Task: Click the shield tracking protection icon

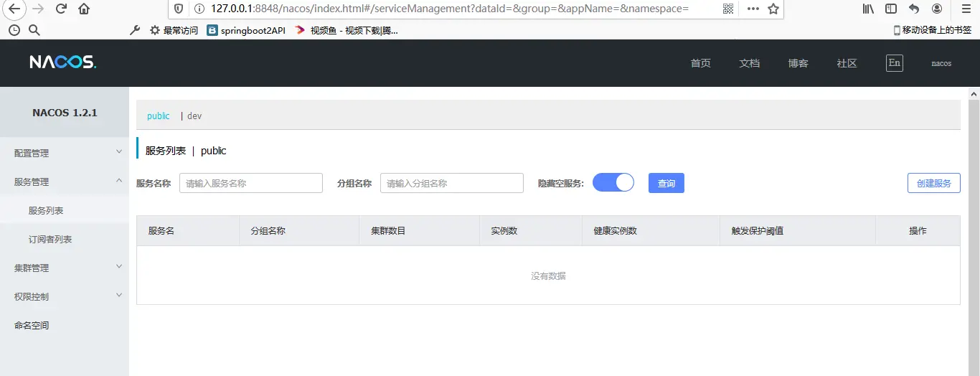Action: 179,9
